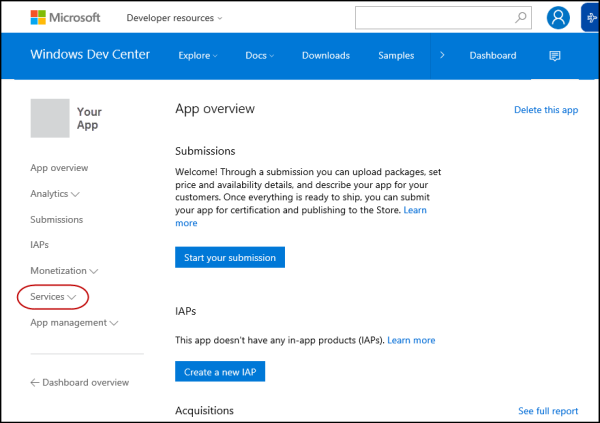Go to Samples in navigation bar
This screenshot has width=600, height=423.
[x=396, y=55]
